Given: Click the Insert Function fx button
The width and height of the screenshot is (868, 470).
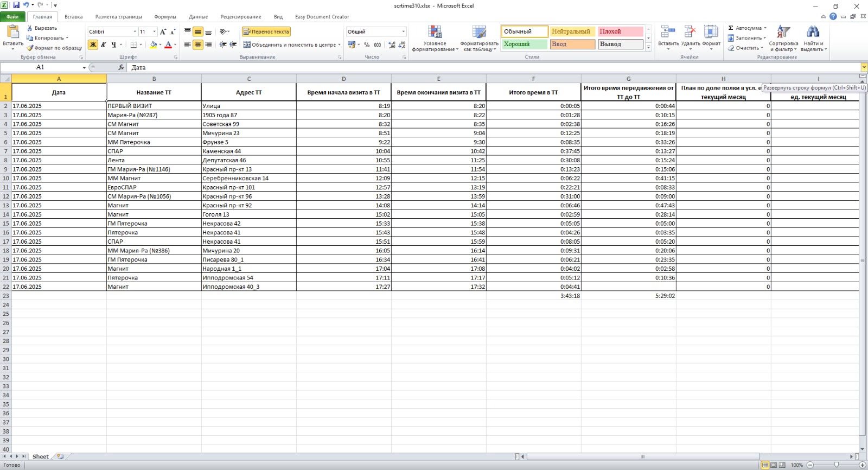Looking at the screenshot, I should pos(121,67).
